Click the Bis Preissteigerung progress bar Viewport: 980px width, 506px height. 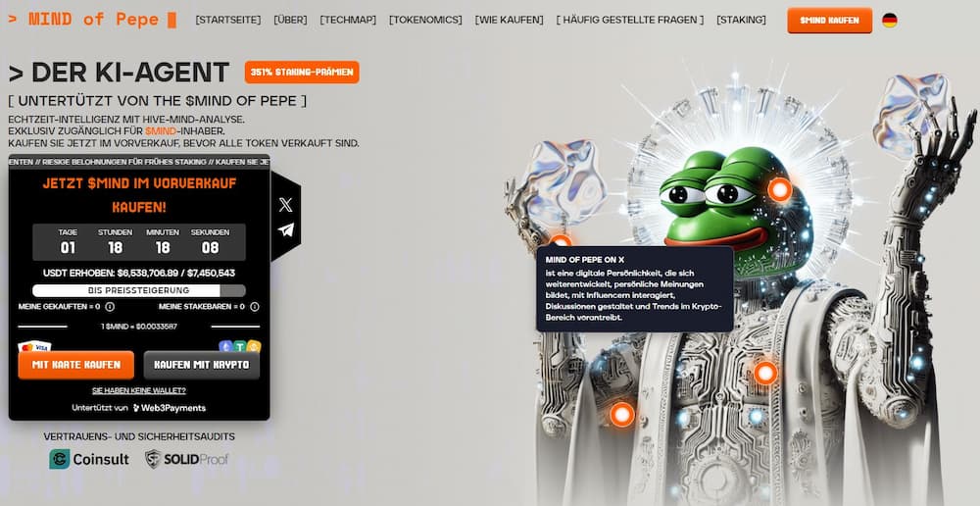coord(139,291)
